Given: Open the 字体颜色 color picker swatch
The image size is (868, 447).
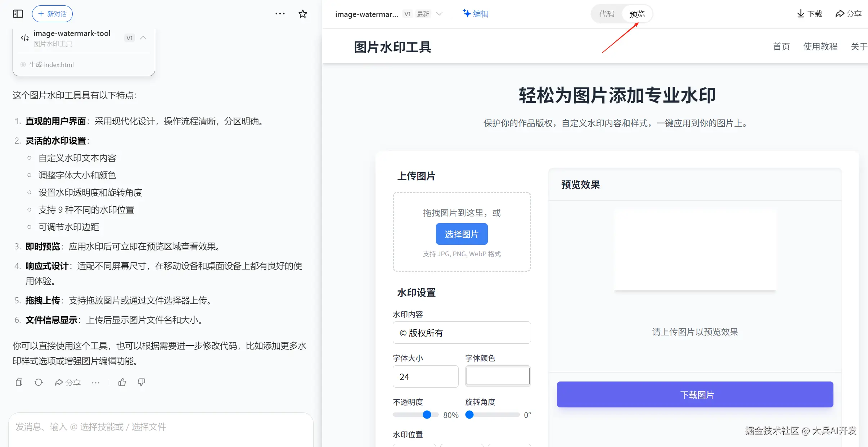Looking at the screenshot, I should pos(498,376).
